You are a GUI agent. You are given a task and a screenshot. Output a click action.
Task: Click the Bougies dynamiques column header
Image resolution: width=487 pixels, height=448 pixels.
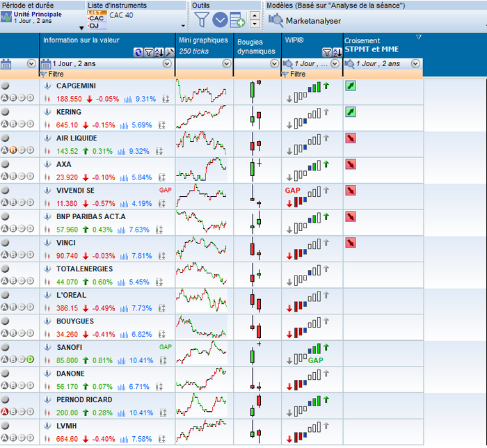[256, 47]
